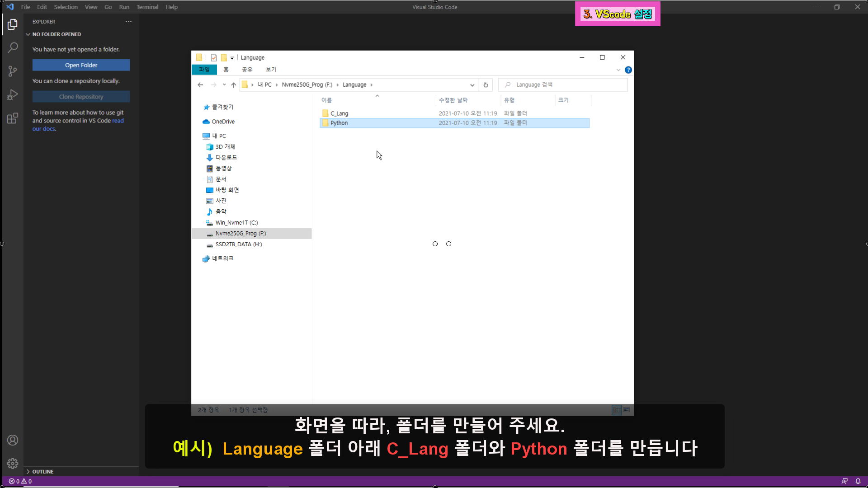Open the Search view in activity bar
The image size is (868, 488).
tap(13, 47)
